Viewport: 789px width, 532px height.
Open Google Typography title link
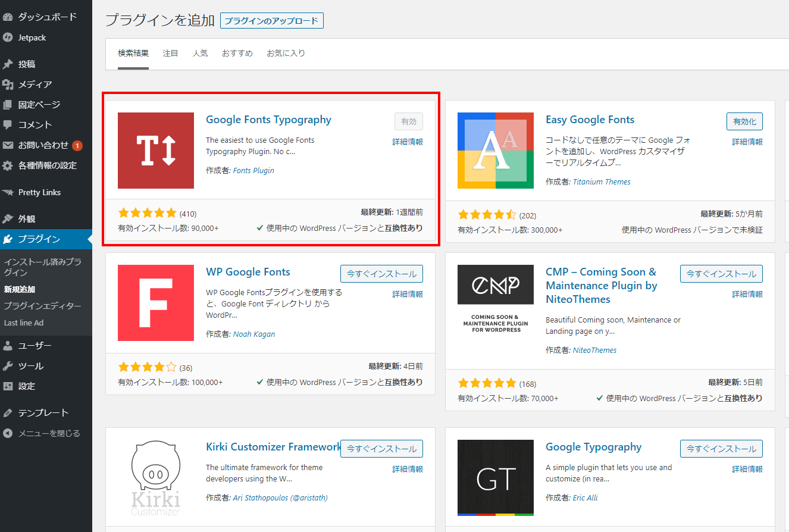[593, 447]
